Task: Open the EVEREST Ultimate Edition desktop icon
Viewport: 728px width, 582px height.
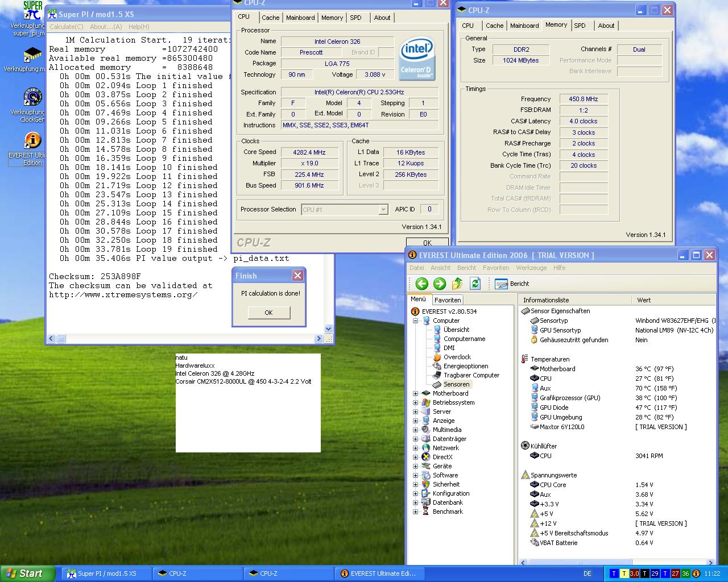Action: (x=32, y=140)
